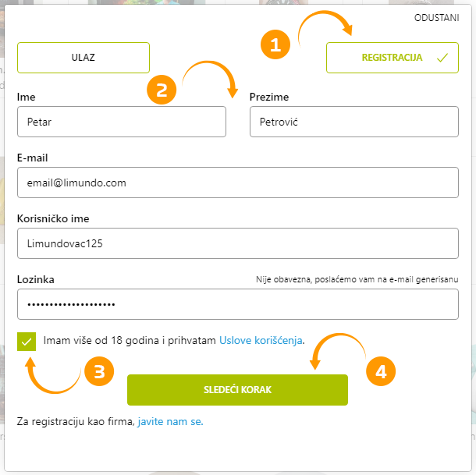The height and width of the screenshot is (475, 476).
Task: Switch to the ULAZ tab
Action: pyautogui.click(x=83, y=58)
